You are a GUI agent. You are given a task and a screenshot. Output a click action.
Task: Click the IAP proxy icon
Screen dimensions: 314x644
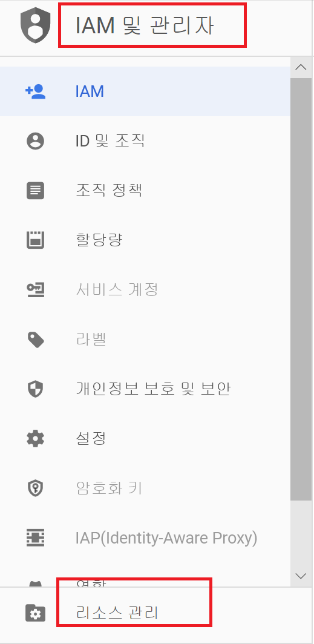(x=35, y=538)
